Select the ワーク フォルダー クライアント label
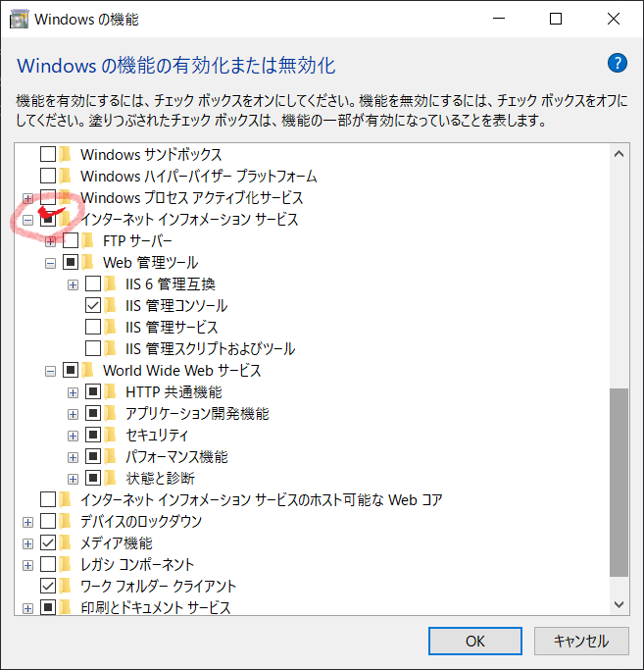The width and height of the screenshot is (644, 670). pyautogui.click(x=158, y=586)
